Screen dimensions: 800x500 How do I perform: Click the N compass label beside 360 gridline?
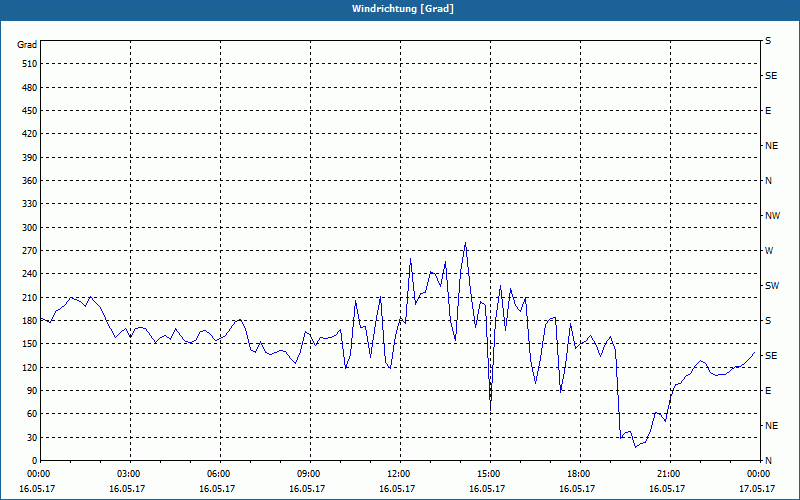point(768,181)
